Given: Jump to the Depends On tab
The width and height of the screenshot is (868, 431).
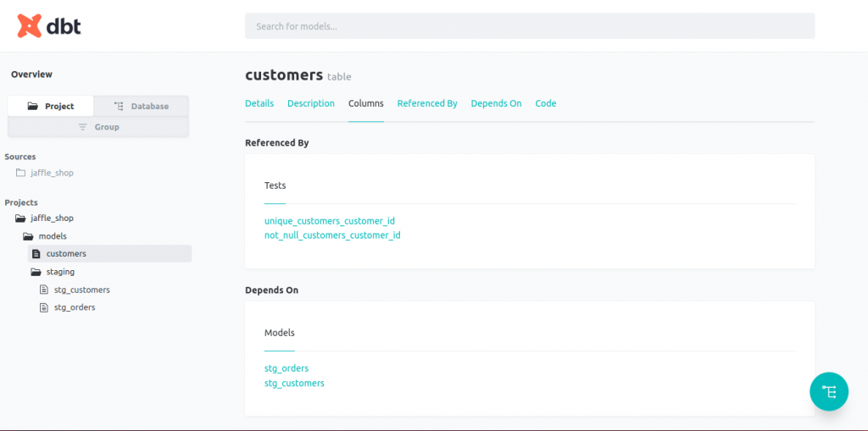Looking at the screenshot, I should (497, 103).
